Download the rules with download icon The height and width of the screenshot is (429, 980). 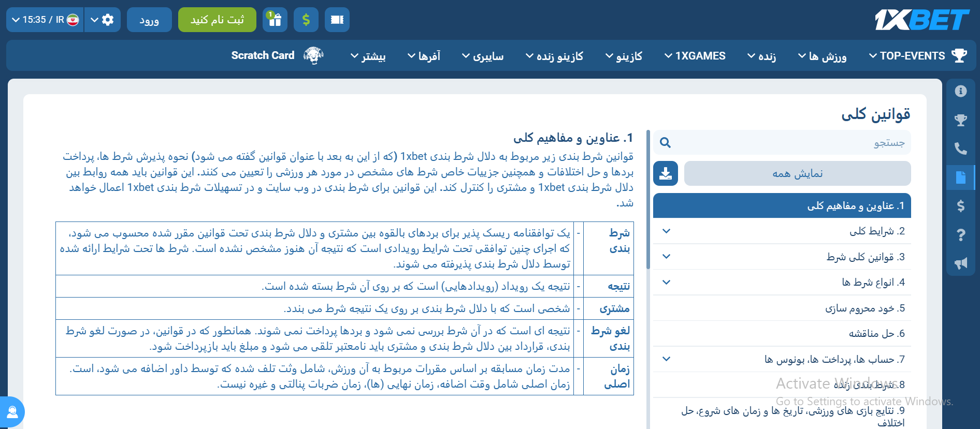click(x=666, y=173)
